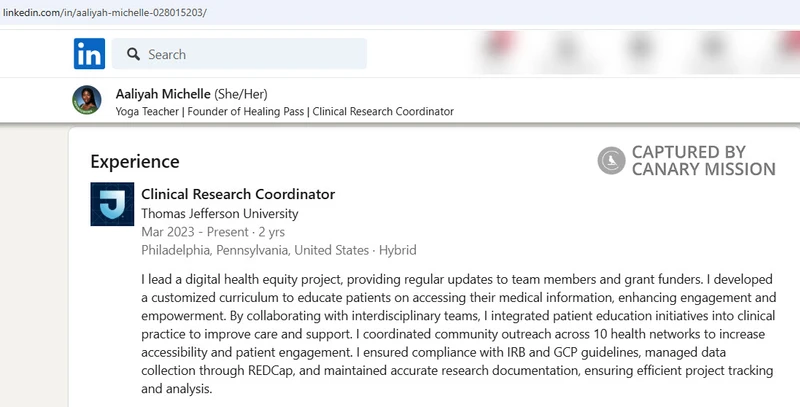Click the Canary Mission circular bird icon

[x=611, y=161]
